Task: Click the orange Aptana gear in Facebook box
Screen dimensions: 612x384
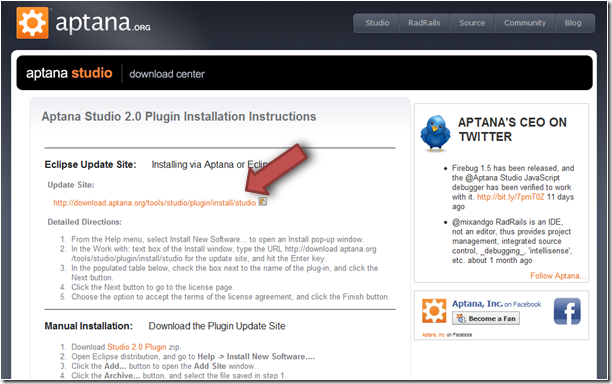Action: (434, 311)
